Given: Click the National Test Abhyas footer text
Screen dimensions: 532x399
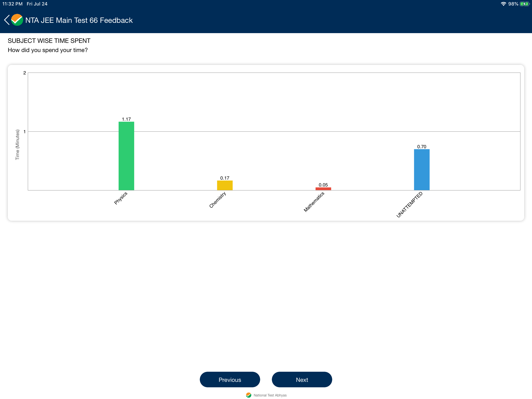Looking at the screenshot, I should coord(270,395).
